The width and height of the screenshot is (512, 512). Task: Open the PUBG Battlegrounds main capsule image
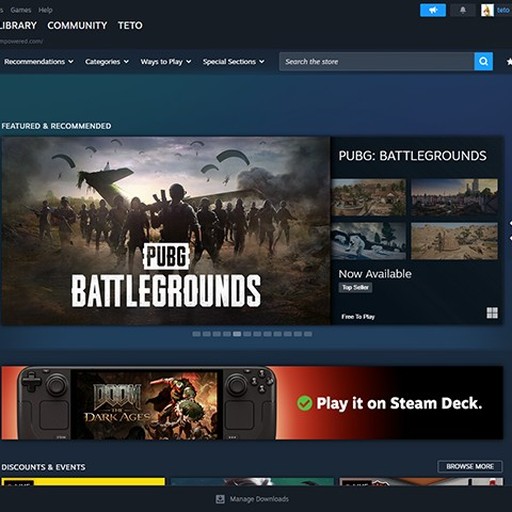coord(166,230)
